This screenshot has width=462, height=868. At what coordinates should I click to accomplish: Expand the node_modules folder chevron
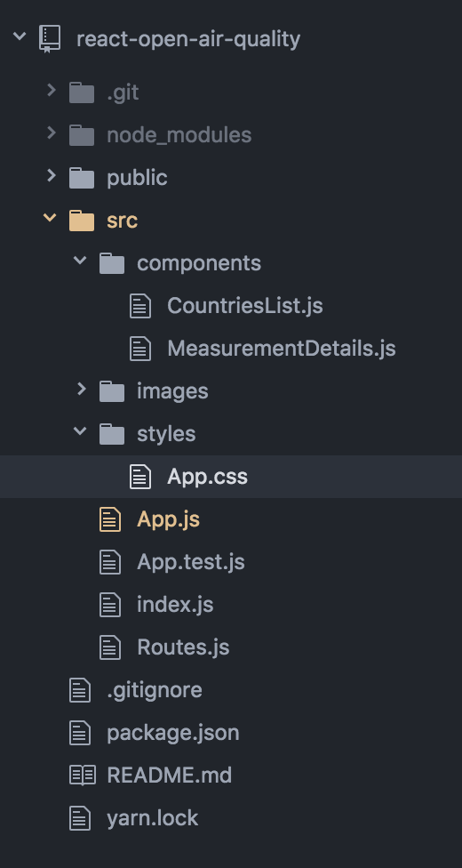[x=52, y=133]
